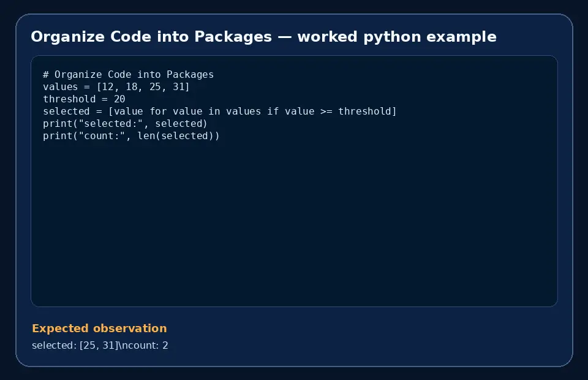This screenshot has width=588, height=380.
Task: Click the line print("selected:", selected)
Action: tap(125, 124)
